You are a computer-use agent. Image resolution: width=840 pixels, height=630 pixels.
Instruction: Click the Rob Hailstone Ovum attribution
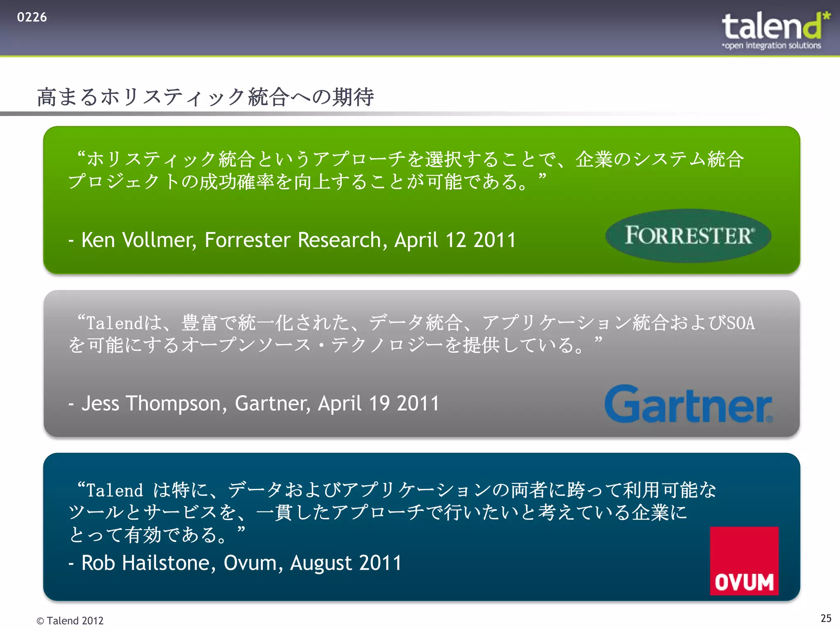click(x=235, y=563)
